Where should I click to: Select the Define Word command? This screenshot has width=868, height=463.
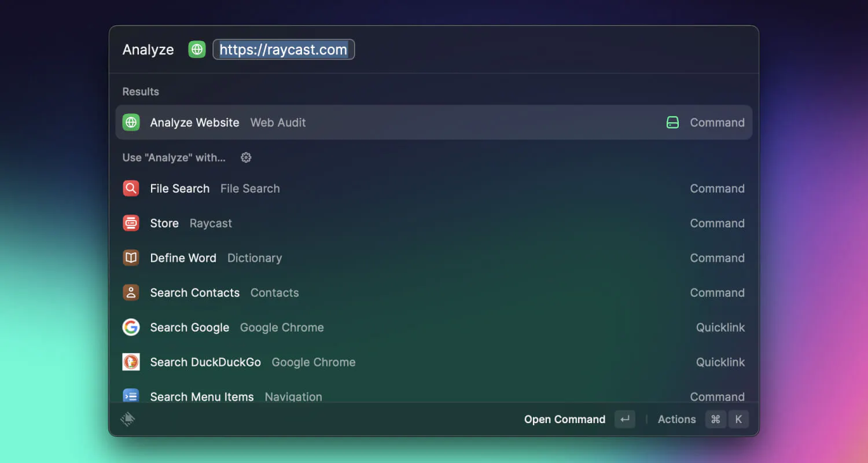click(x=434, y=258)
